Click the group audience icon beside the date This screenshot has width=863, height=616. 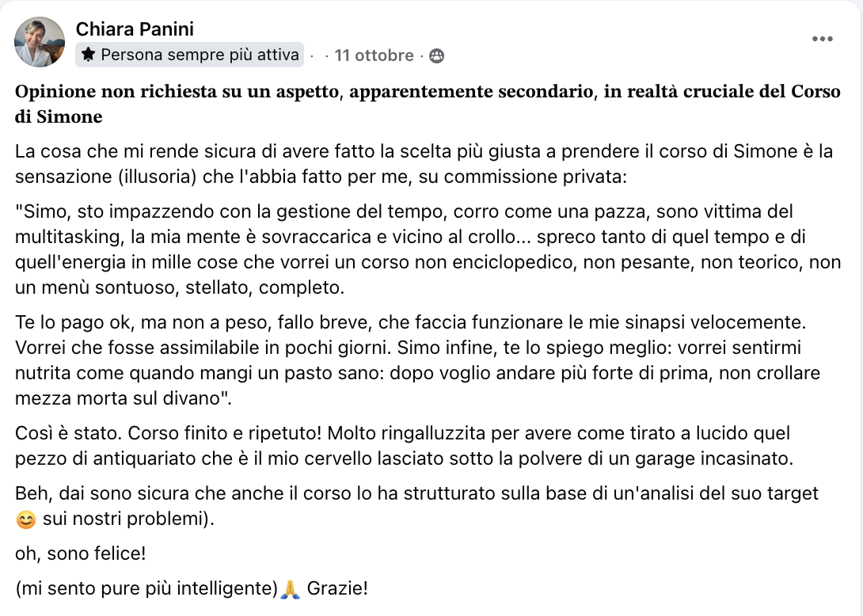[436, 55]
